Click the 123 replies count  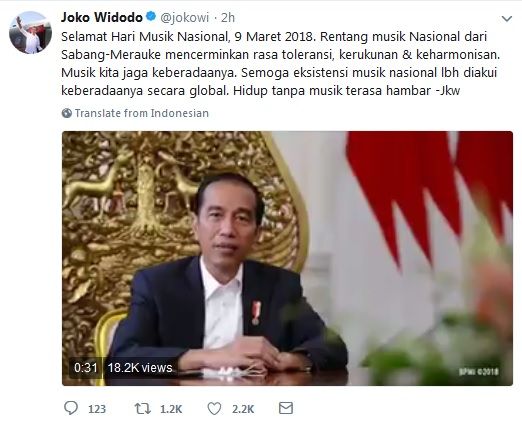tap(97, 409)
